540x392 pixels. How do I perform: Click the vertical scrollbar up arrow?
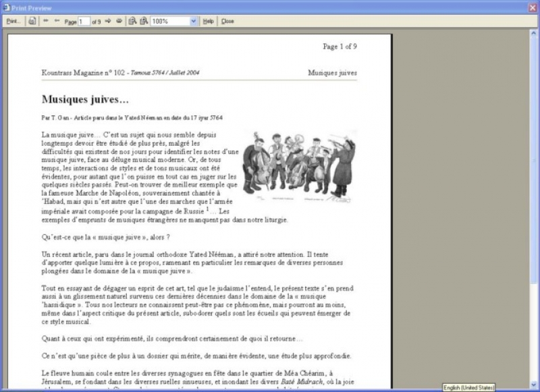coord(533,33)
